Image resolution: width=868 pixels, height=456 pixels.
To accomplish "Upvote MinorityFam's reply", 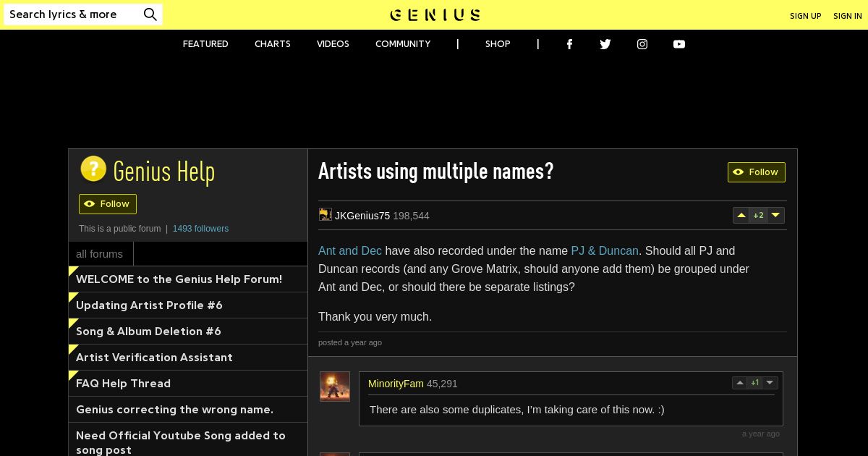I will point(739,383).
